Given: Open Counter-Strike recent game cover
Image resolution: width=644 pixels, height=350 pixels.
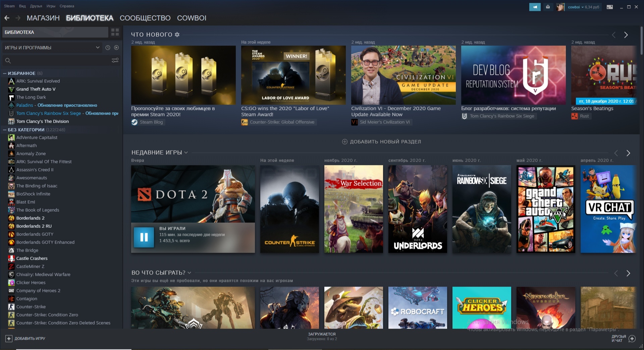Looking at the screenshot, I should point(289,209).
